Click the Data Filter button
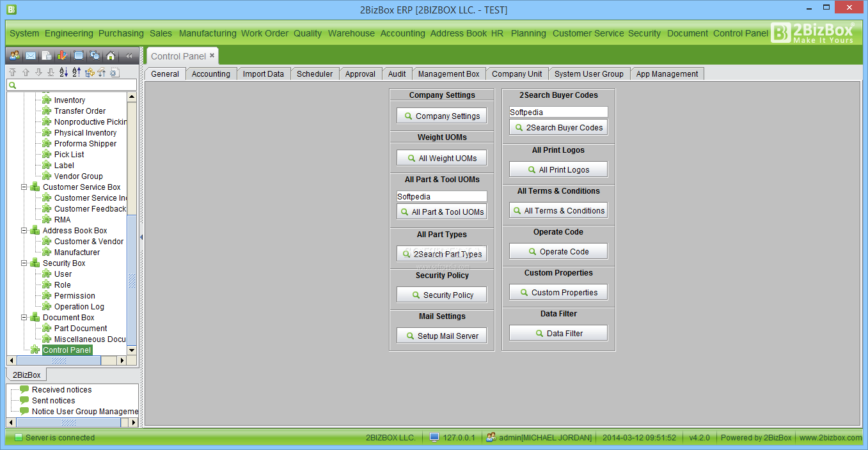Image resolution: width=868 pixels, height=450 pixels. coord(558,334)
